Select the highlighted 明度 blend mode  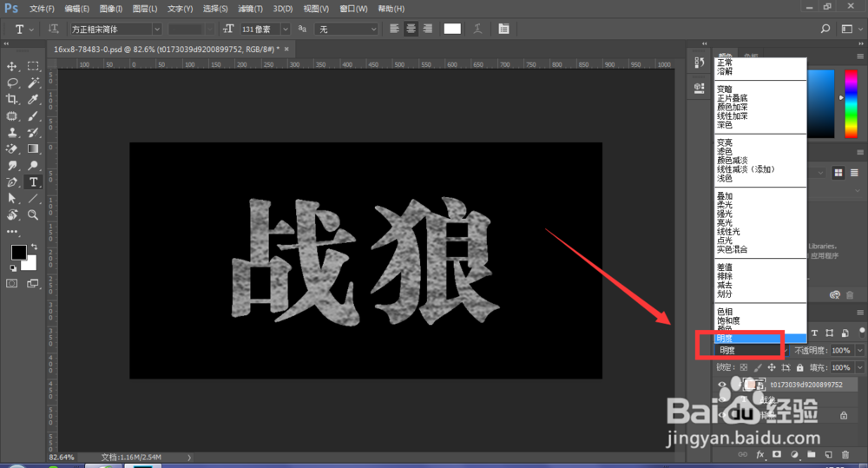tap(760, 338)
